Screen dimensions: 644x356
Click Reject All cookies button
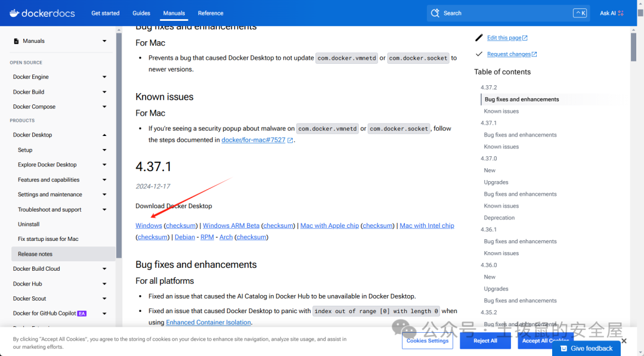point(485,341)
